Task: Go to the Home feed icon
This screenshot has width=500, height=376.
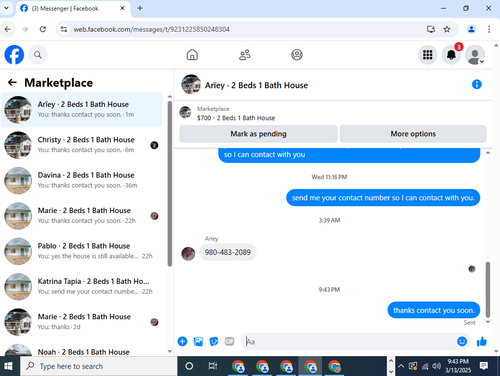Action: click(192, 55)
